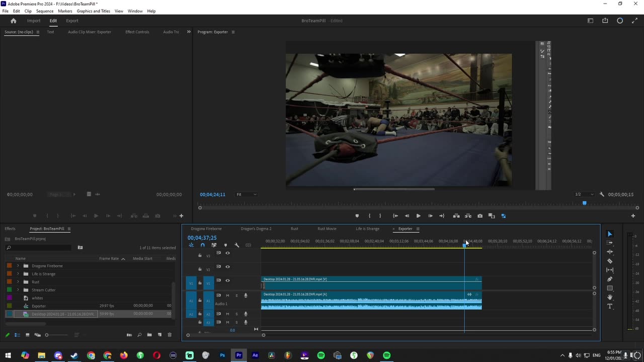The width and height of the screenshot is (644, 362).
Task: Click the trash icon in the Project panel
Action: click(170, 335)
